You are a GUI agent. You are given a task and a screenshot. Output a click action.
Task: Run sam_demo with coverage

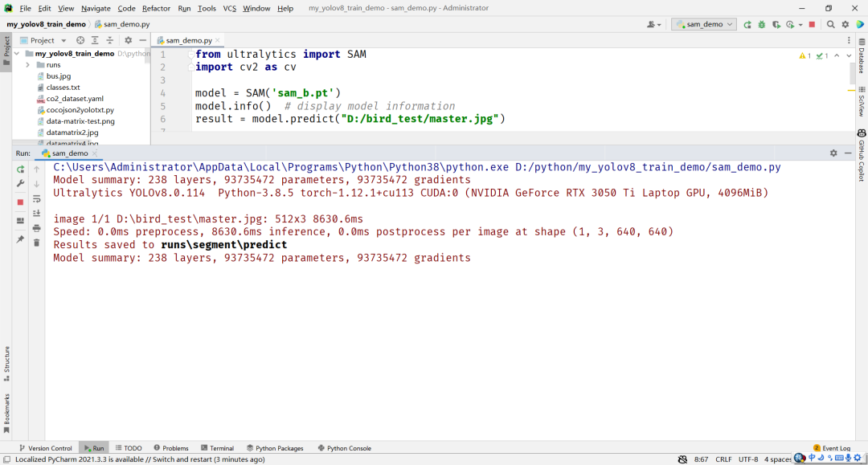[x=776, y=25]
